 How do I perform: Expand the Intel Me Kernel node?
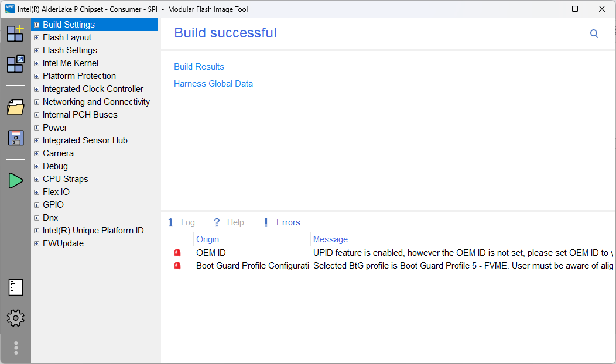pyautogui.click(x=36, y=63)
